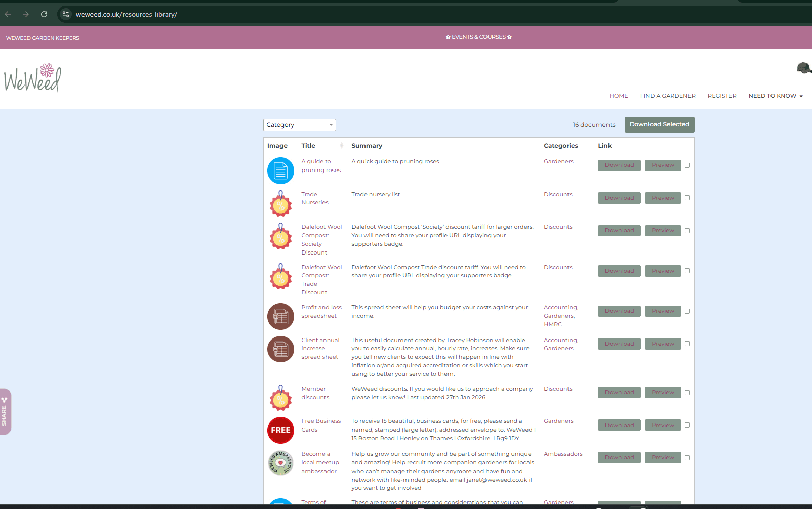Viewport: 812px width, 509px height.
Task: Expand the NEED TO KNOW menu
Action: [x=776, y=96]
